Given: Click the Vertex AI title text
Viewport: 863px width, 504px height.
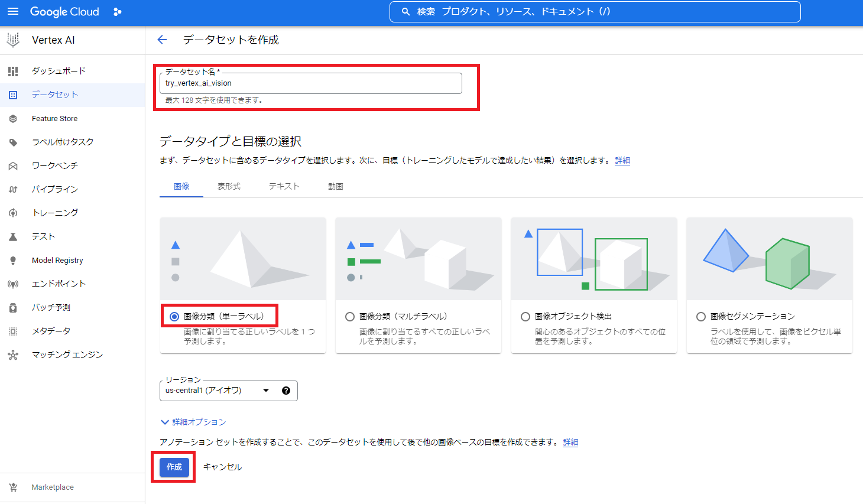Looking at the screenshot, I should tap(53, 40).
